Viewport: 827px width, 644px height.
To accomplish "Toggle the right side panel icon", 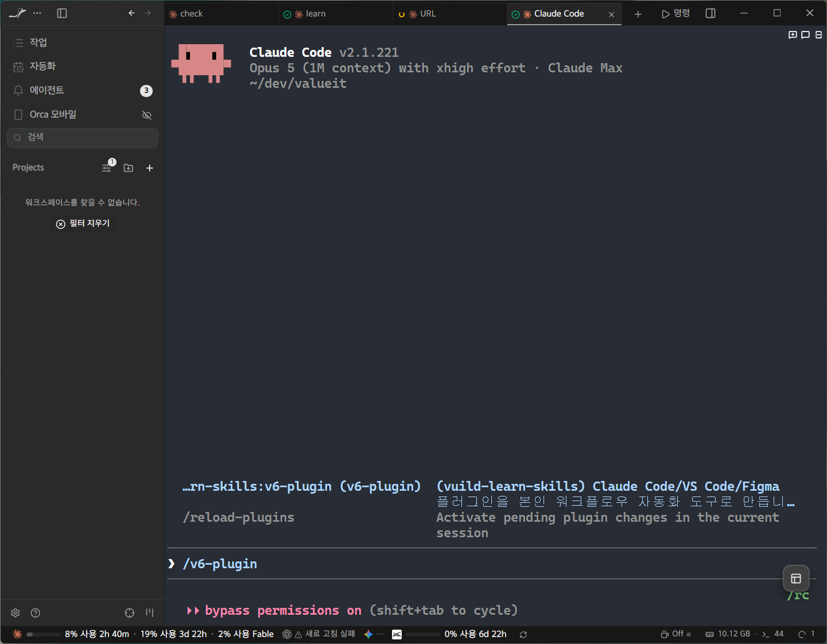I will click(710, 13).
